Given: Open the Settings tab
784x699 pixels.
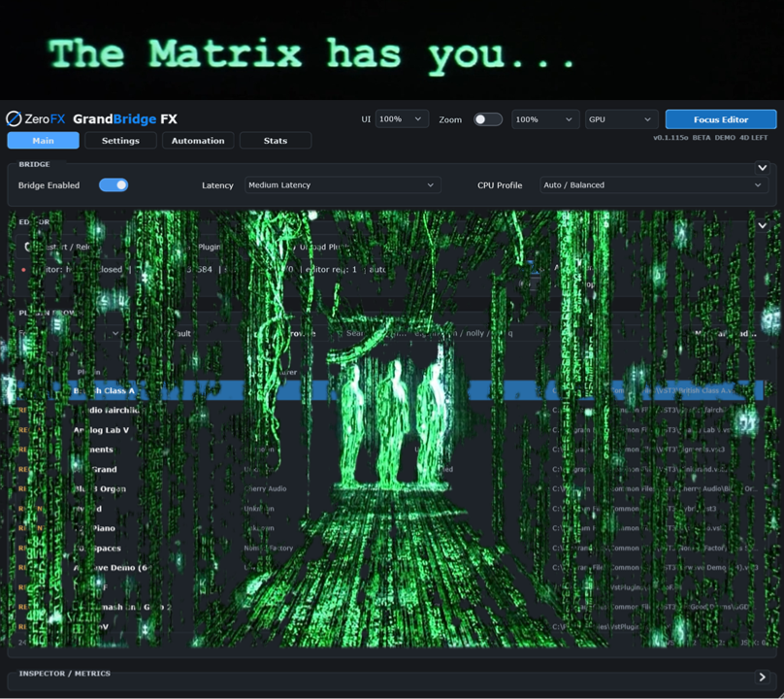Looking at the screenshot, I should [x=120, y=141].
